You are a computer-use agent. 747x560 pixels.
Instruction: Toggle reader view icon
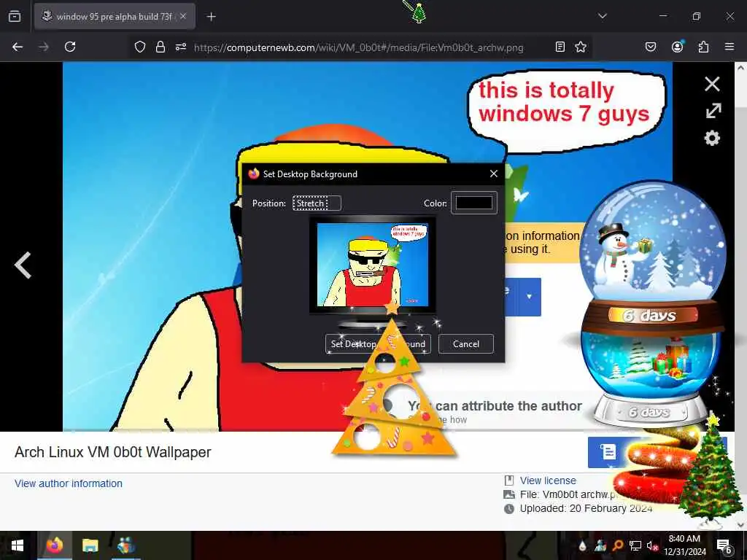click(x=560, y=47)
